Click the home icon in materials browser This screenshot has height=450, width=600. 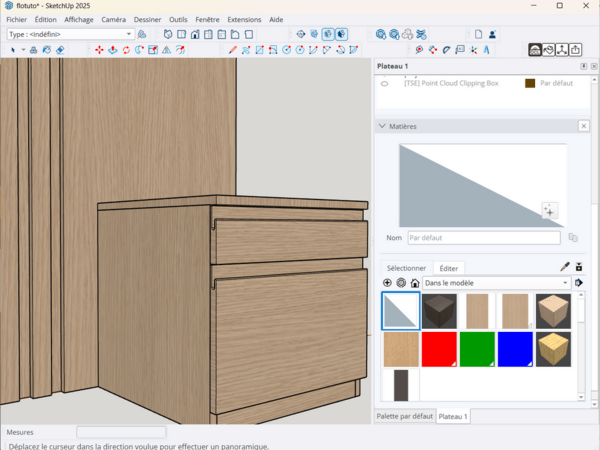pyautogui.click(x=414, y=283)
